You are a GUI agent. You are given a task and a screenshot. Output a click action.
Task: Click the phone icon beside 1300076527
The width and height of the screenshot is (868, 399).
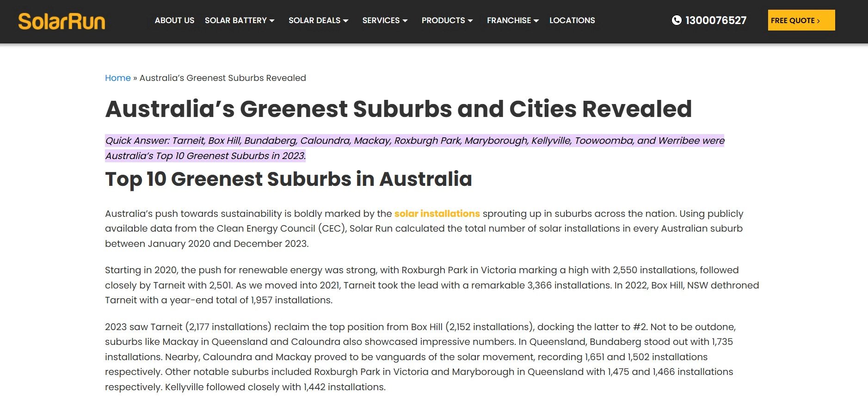click(677, 20)
